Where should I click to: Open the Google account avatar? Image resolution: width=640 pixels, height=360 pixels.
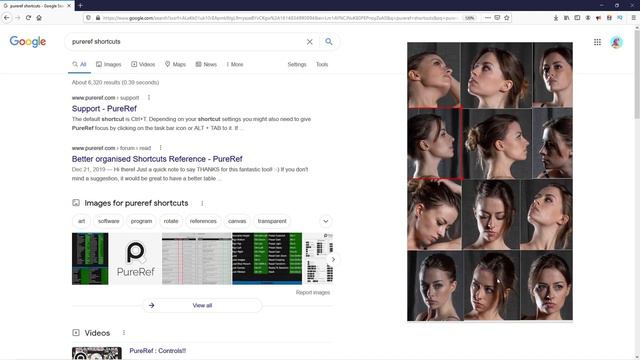point(616,42)
